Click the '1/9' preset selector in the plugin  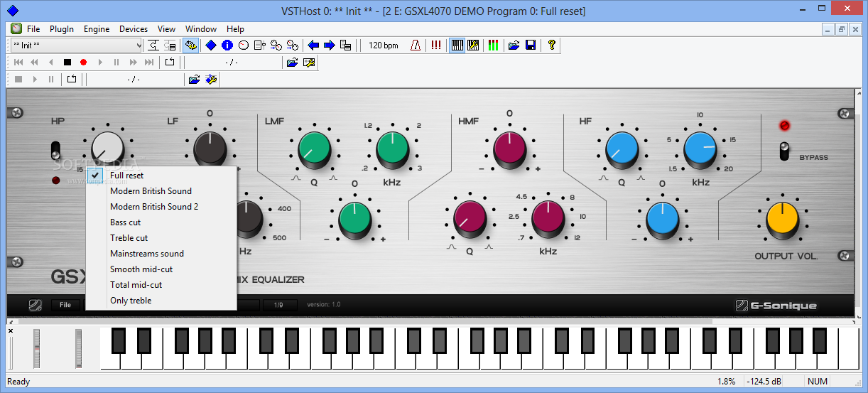click(279, 305)
